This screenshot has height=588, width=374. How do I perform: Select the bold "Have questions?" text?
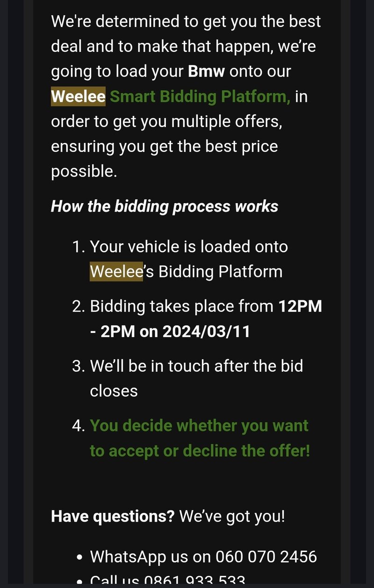point(113,516)
